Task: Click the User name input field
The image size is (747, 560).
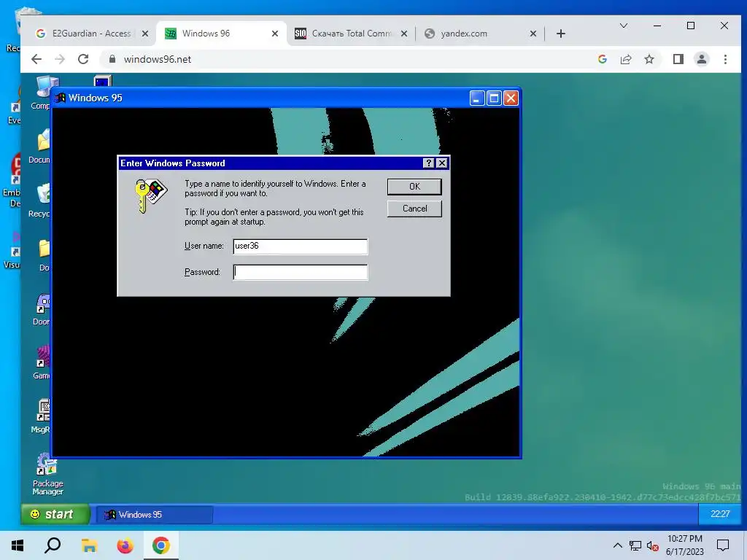Action: pos(300,246)
